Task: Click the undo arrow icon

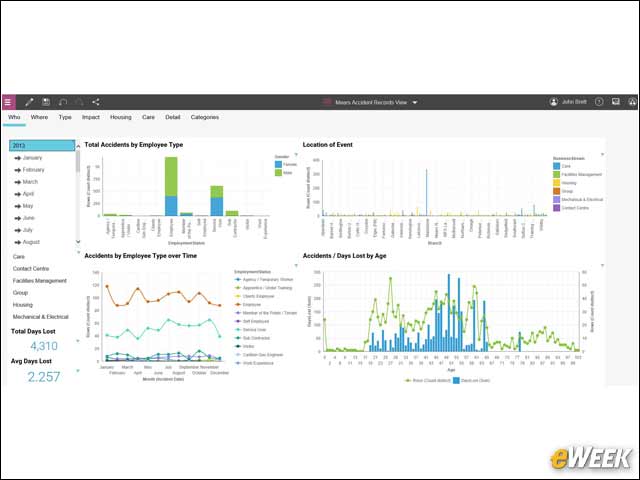Action: coord(62,102)
